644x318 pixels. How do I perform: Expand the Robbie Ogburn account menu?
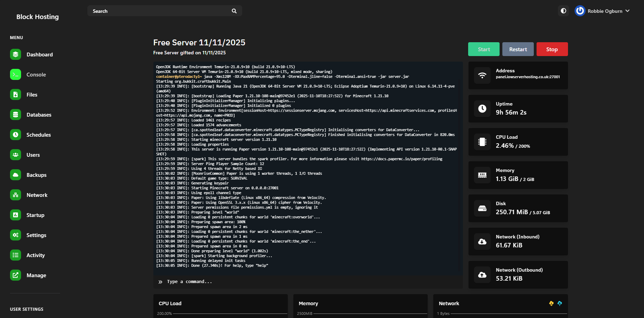point(603,11)
